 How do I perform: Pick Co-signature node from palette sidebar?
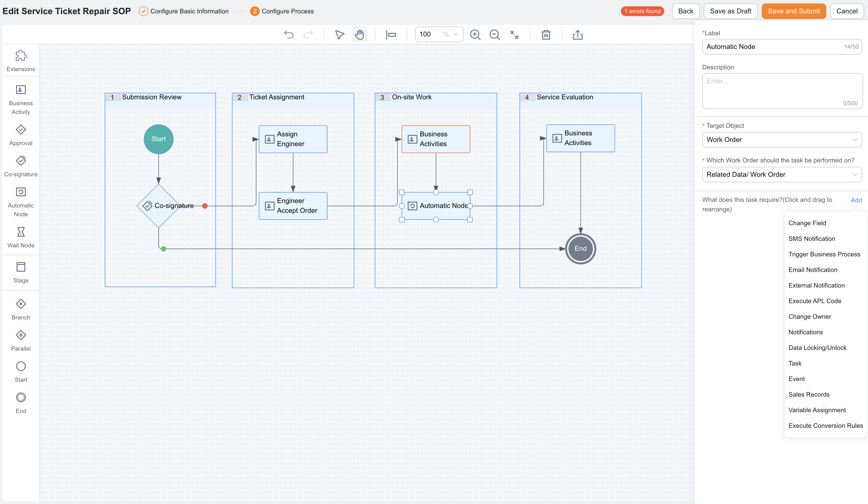[21, 166]
